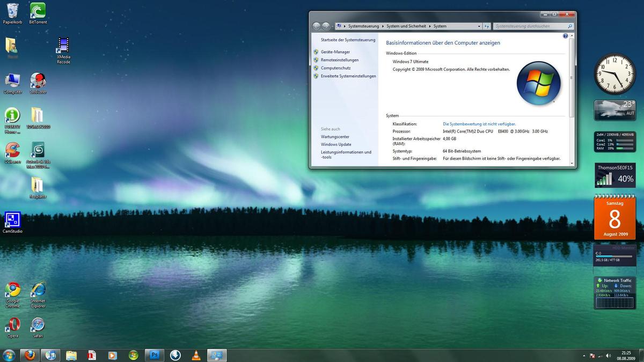Launch CamStudio from the desktop
This screenshot has width=644, height=362.
(x=12, y=223)
